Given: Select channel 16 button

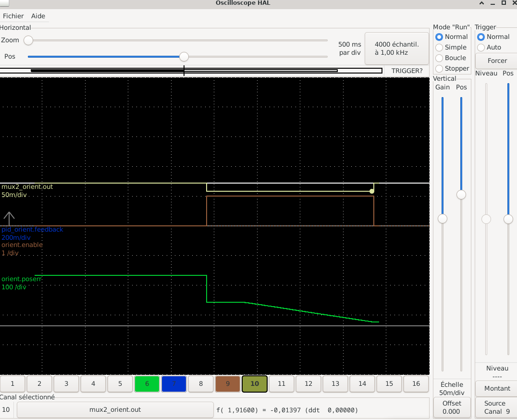Looking at the screenshot, I should [x=416, y=384].
